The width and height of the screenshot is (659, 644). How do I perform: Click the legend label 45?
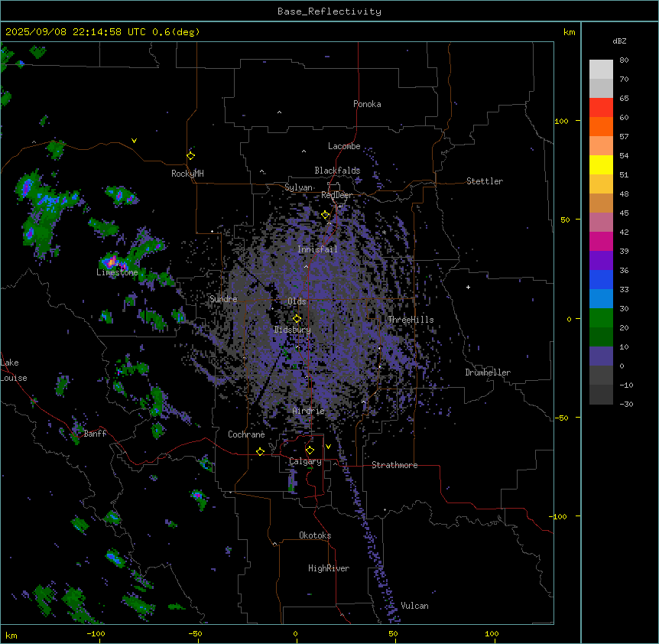pos(624,213)
